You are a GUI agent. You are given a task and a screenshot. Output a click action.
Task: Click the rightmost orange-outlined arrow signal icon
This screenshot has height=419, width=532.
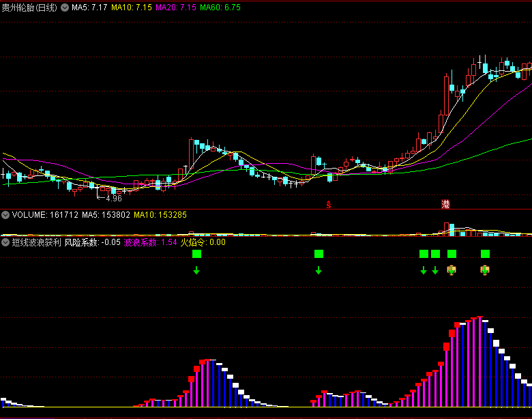pos(485,270)
